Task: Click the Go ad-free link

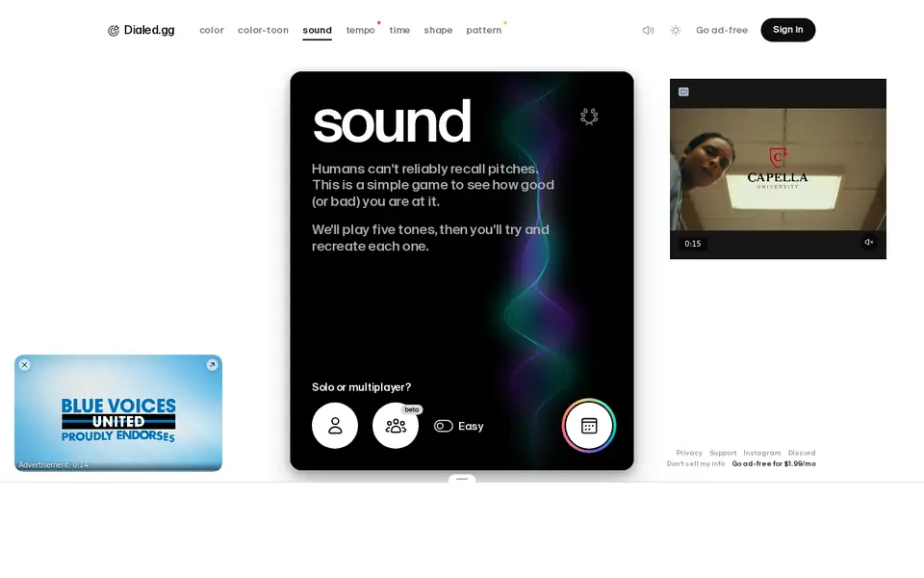Action: 721,30
